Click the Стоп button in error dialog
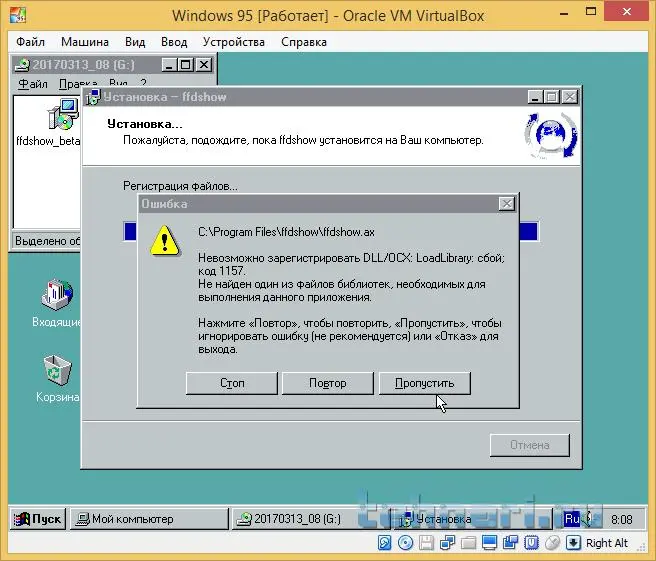The width and height of the screenshot is (656, 561). (232, 383)
